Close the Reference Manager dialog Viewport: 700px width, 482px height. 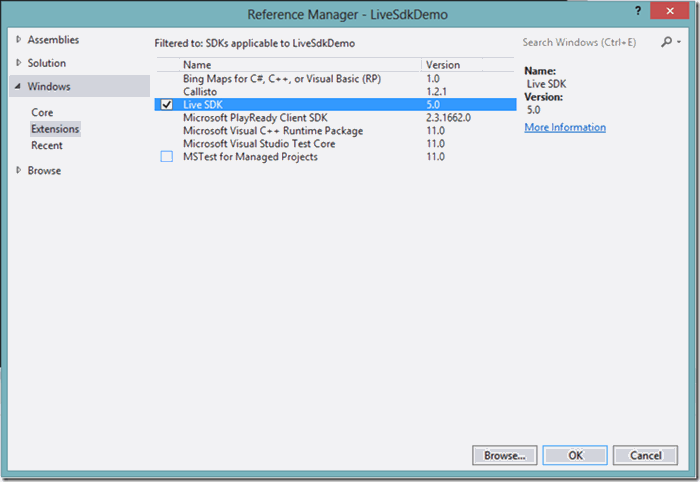coord(670,11)
